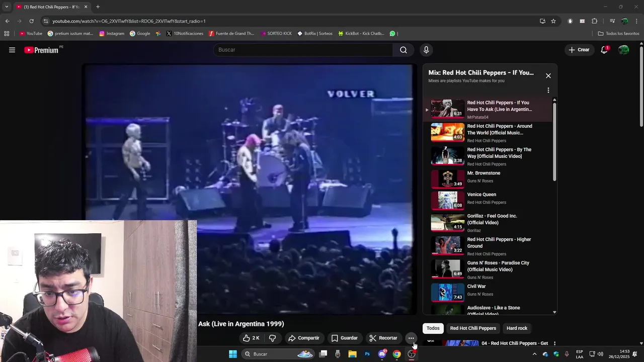Click the Recortar clip button
Screen dimensions: 644x362
pyautogui.click(x=383, y=338)
